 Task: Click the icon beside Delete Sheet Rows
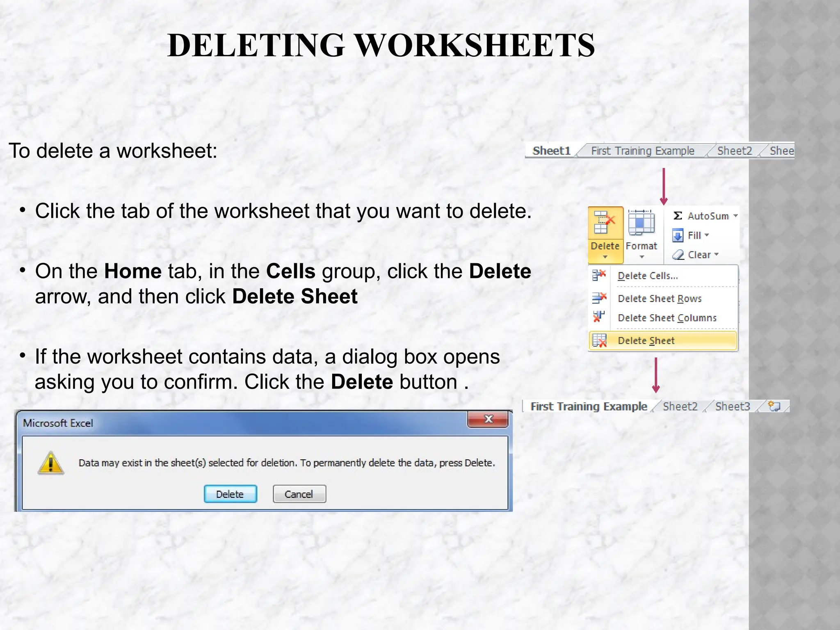(x=599, y=298)
